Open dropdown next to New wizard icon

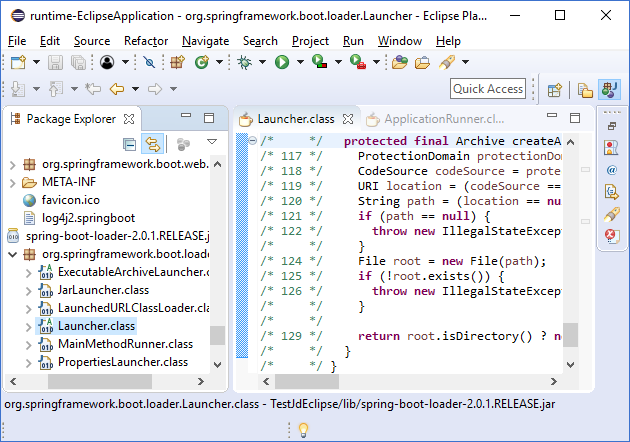pyautogui.click(x=36, y=62)
